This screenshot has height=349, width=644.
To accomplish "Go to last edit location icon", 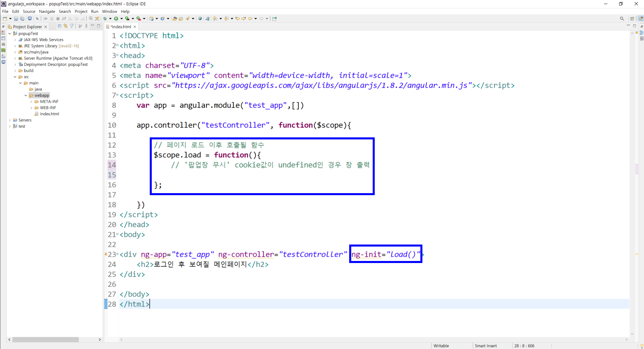I will click(237, 18).
